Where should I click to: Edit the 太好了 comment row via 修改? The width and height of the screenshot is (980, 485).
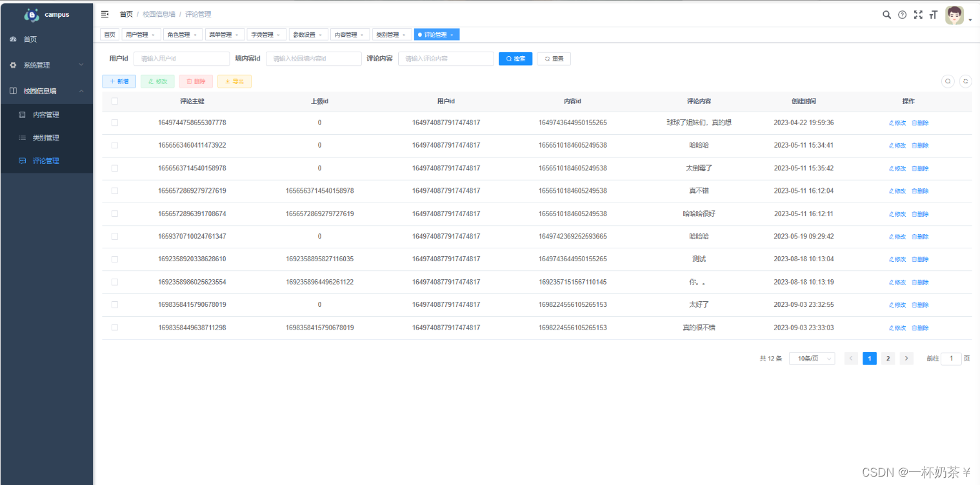coord(897,304)
